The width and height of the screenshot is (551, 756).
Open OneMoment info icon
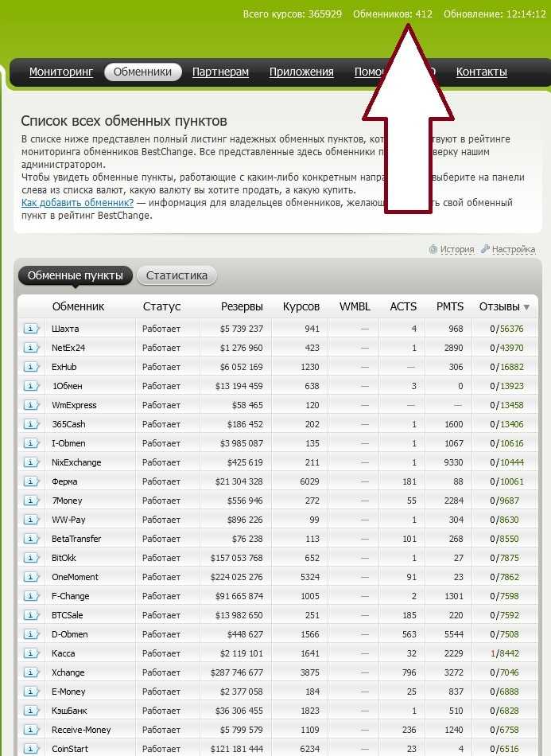[x=31, y=577]
